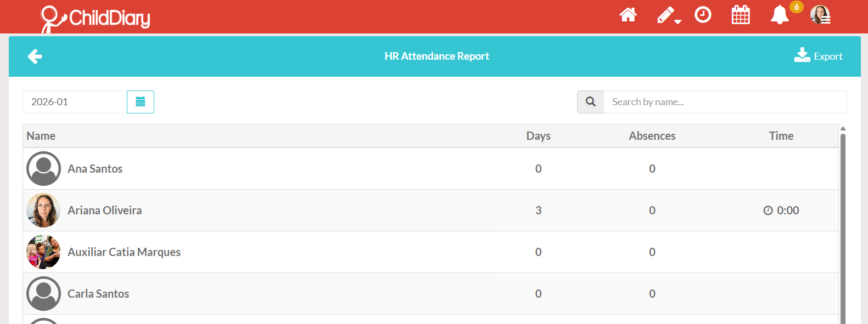This screenshot has width=868, height=324.
Task: Open the calendar icon in top bar
Action: tap(741, 15)
